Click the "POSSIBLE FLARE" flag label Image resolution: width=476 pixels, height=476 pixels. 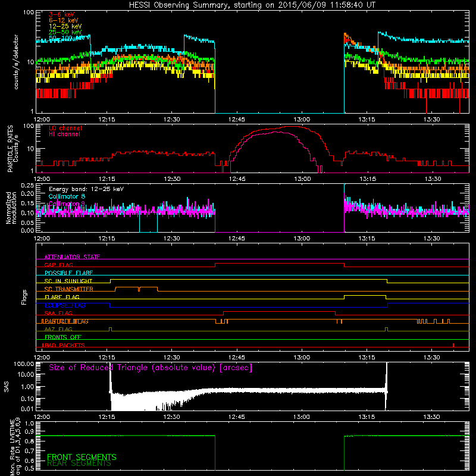pyautogui.click(x=68, y=273)
